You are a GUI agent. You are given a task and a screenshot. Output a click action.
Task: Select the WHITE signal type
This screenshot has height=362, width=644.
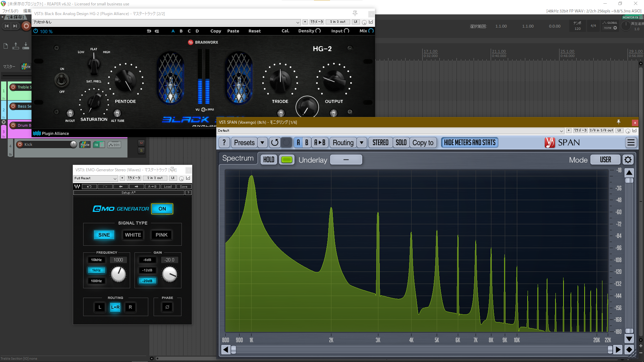pyautogui.click(x=133, y=235)
